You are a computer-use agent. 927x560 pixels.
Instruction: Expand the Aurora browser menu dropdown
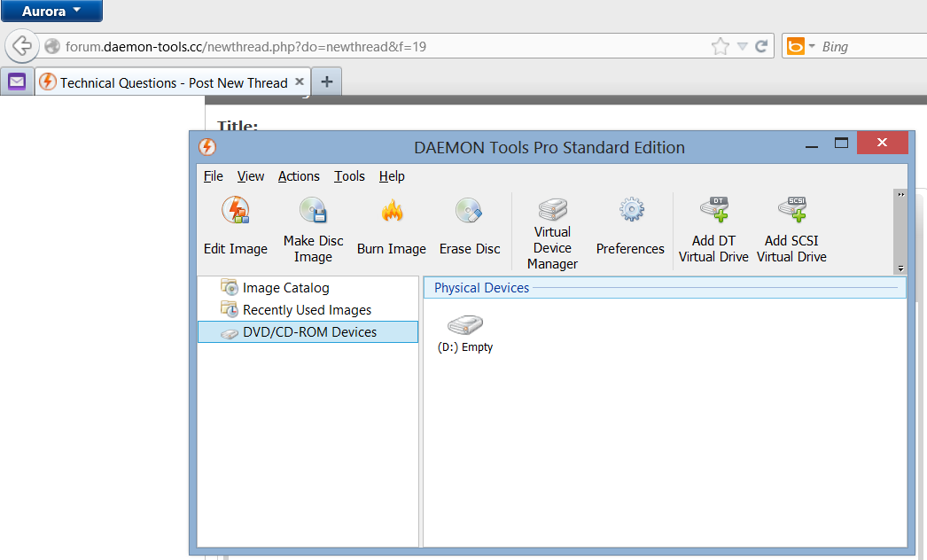(51, 12)
